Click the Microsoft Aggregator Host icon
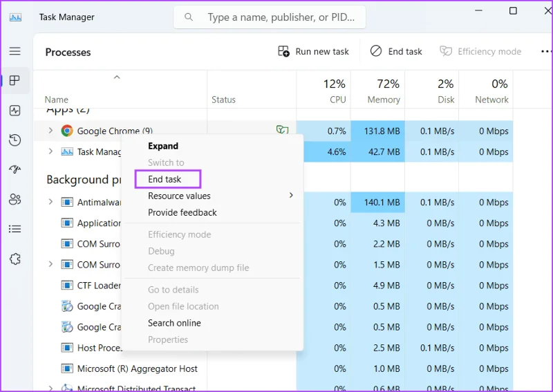The height and width of the screenshot is (392, 553). pos(67,368)
